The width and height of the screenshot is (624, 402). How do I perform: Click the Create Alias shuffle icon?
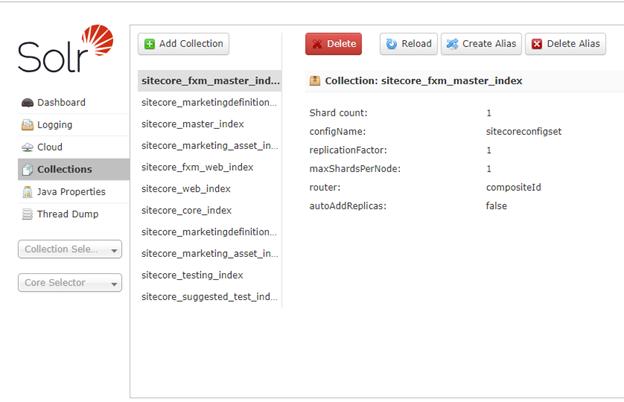[452, 44]
